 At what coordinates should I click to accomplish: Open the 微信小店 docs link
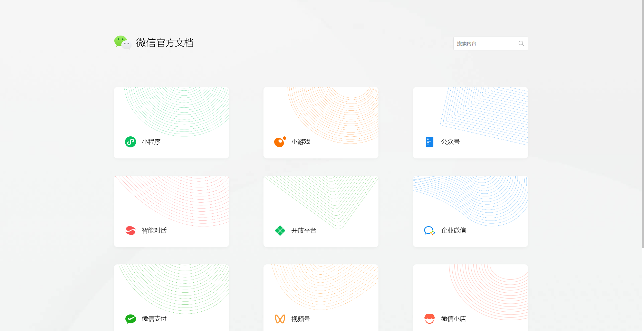453,319
